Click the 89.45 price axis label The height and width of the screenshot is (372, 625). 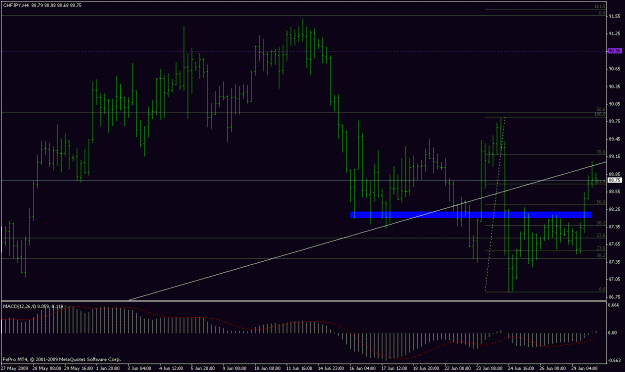[x=614, y=139]
